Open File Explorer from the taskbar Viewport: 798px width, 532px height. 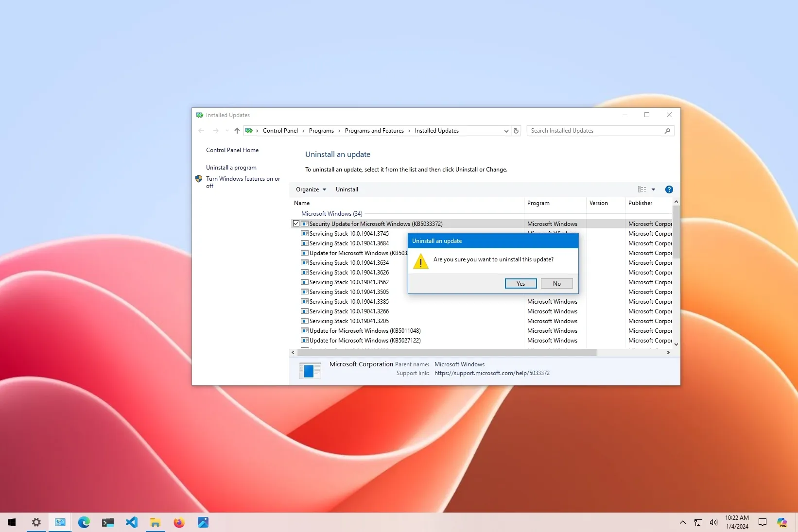click(x=156, y=522)
